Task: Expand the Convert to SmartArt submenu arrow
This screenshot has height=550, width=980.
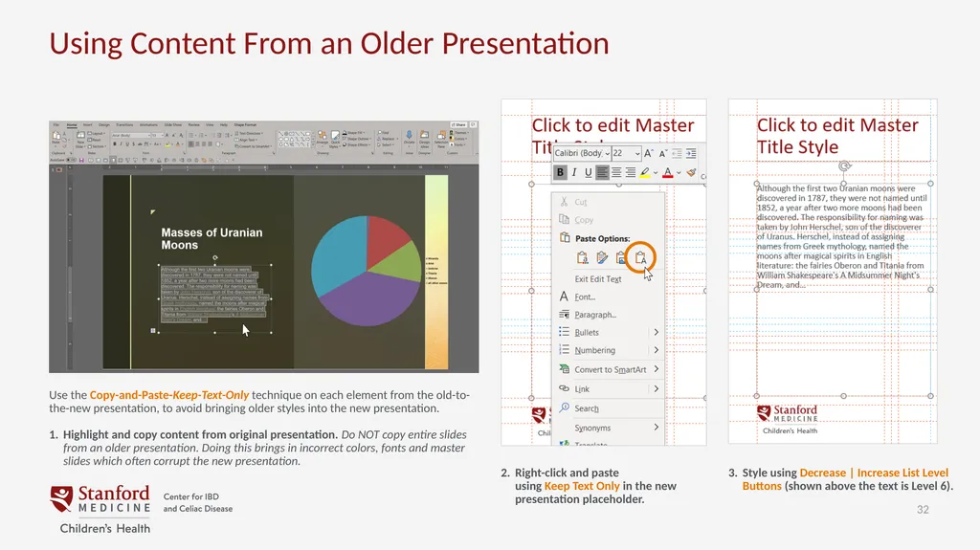Action: click(x=656, y=369)
